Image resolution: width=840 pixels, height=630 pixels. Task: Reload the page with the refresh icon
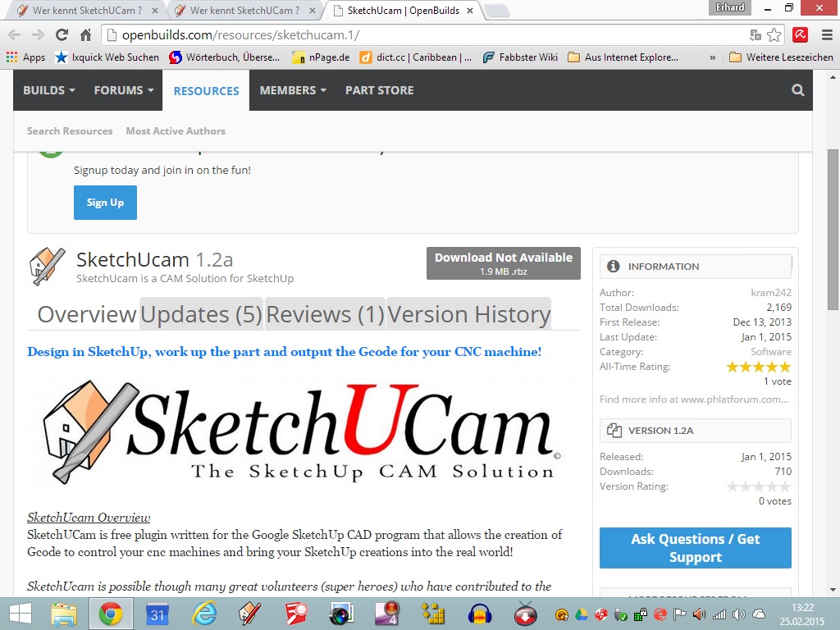pos(62,34)
